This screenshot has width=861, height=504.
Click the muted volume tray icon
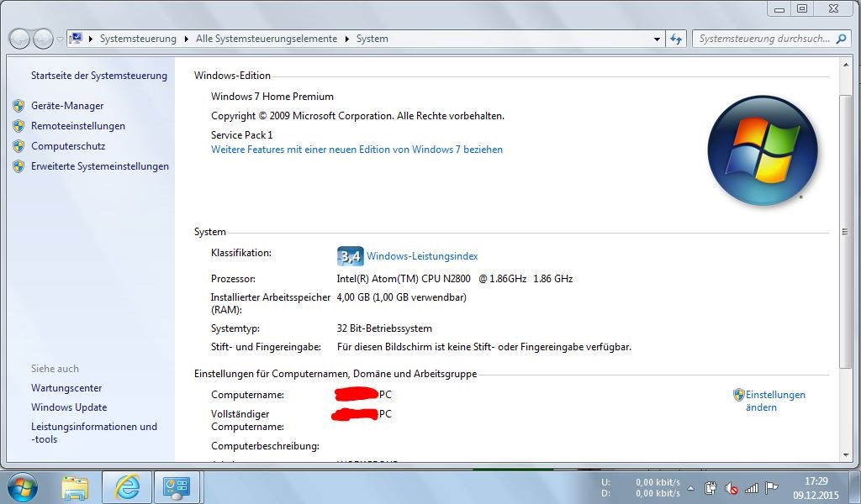731,488
